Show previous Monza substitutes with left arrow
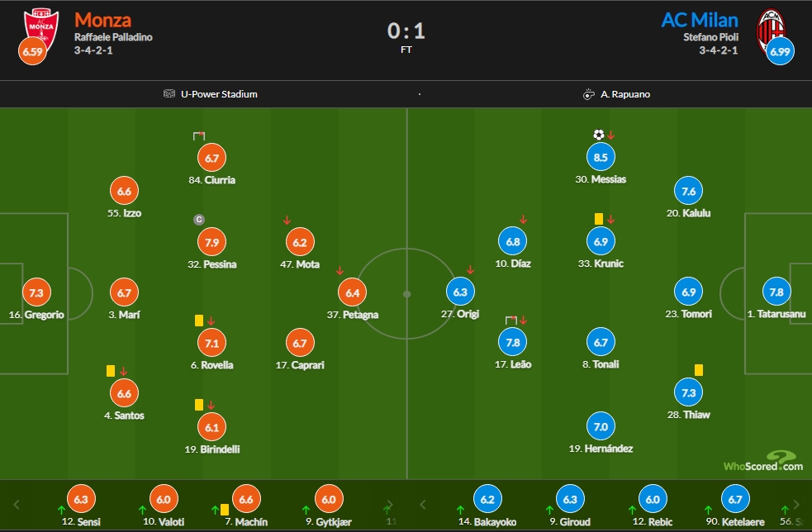Viewport: 812px width, 532px height. click(16, 505)
